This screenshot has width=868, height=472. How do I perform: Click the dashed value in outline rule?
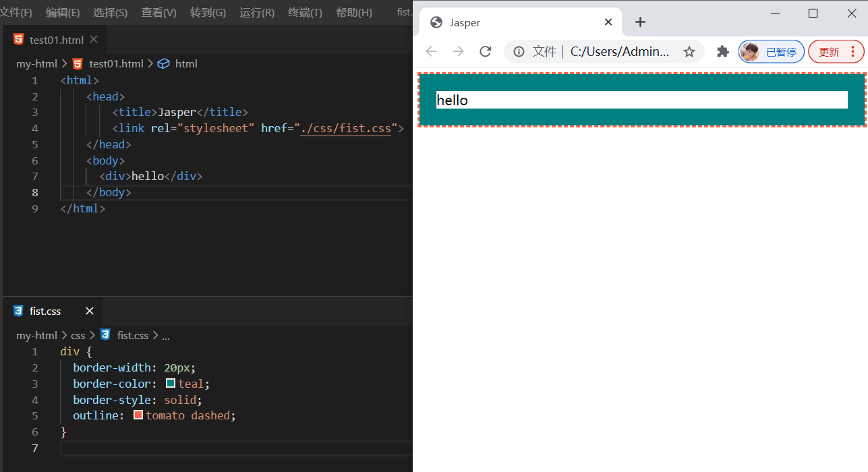tap(210, 415)
